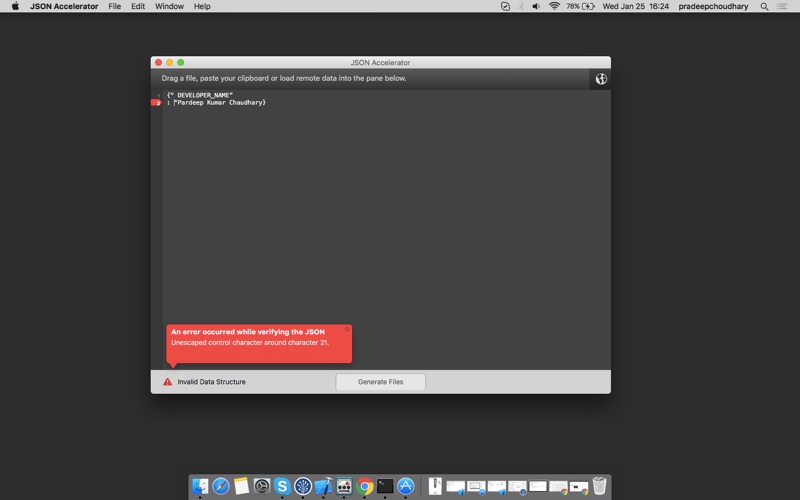Place cursor in the DEVELOPER_NAME line of the JSON editor

[x=200, y=95]
